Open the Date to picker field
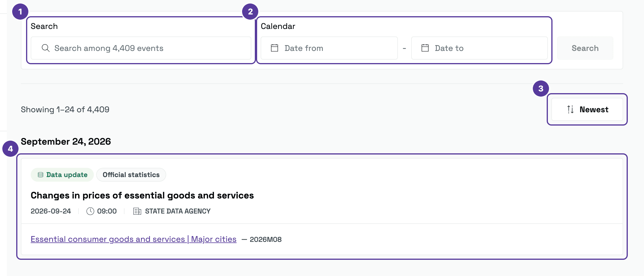This screenshot has height=276, width=644. (x=480, y=48)
